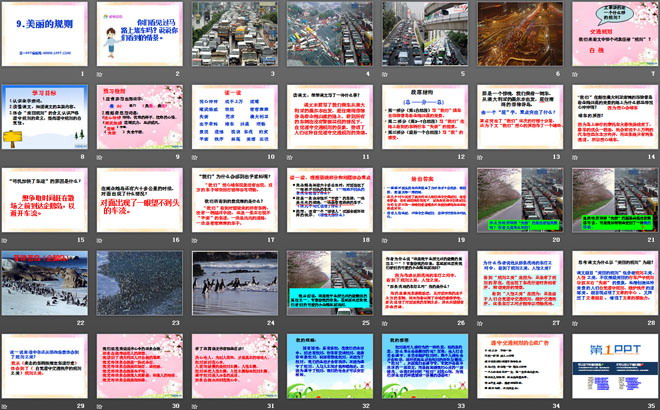Select slide 15 with large red text
660x410 pixels.
(x=45, y=200)
